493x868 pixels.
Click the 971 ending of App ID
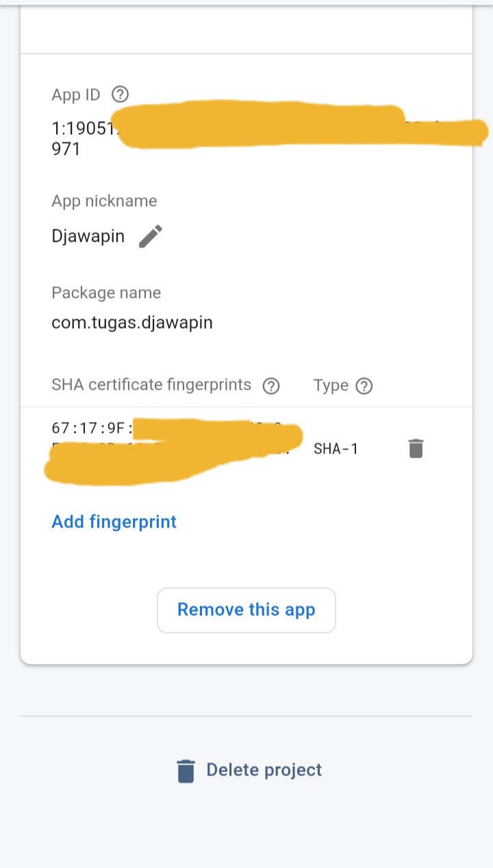66,149
